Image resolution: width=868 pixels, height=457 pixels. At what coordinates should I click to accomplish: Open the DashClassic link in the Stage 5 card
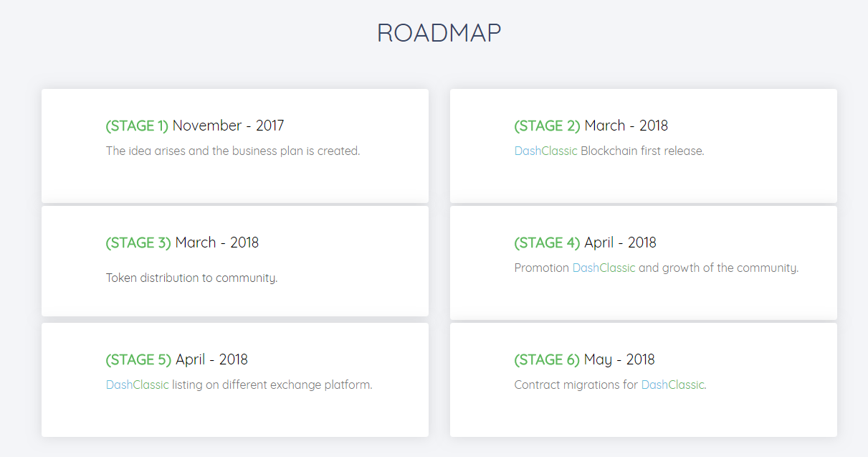(x=137, y=385)
